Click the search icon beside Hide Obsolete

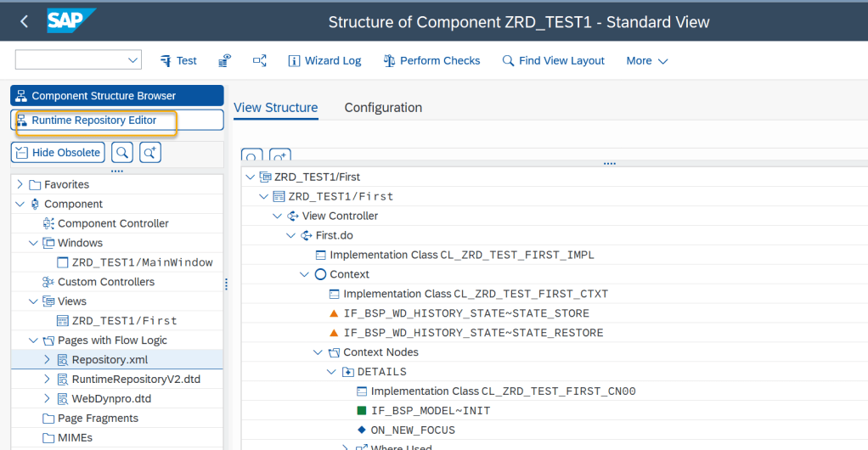tap(122, 153)
